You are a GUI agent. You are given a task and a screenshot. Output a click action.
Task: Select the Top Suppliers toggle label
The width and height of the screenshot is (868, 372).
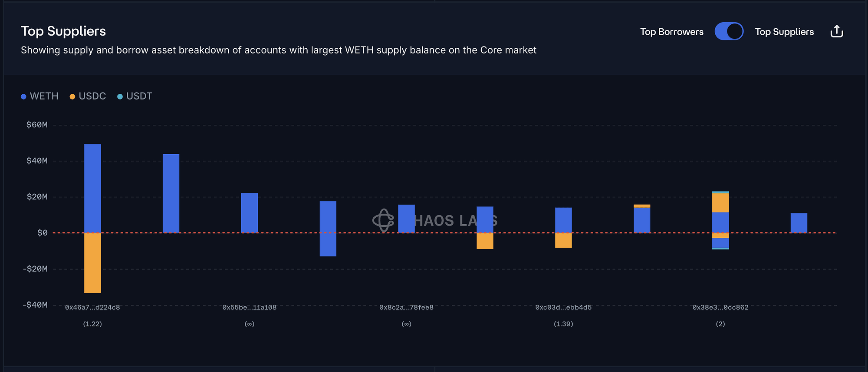click(x=784, y=32)
